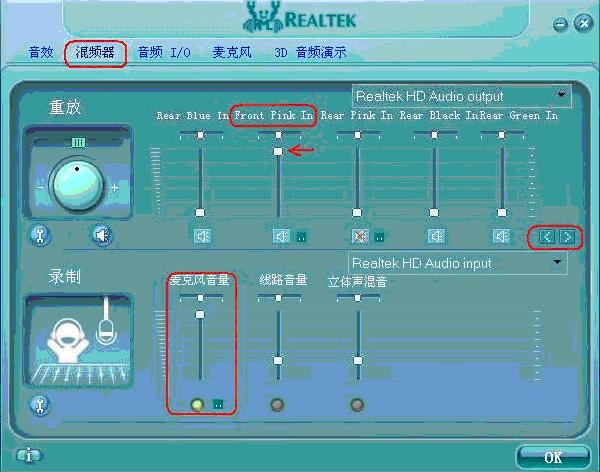The width and height of the screenshot is (600, 472).
Task: Click the Rear Blue In volume slider handle
Action: point(200,212)
